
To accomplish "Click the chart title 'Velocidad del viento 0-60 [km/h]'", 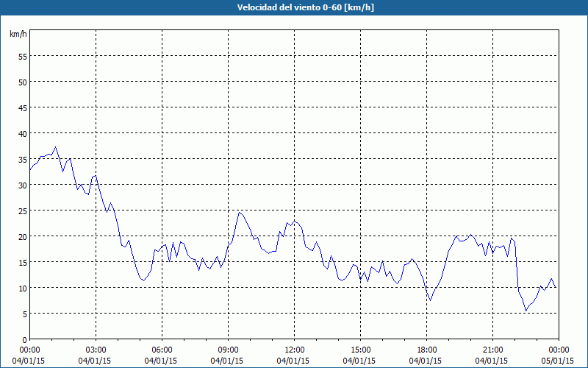I will point(305,7).
